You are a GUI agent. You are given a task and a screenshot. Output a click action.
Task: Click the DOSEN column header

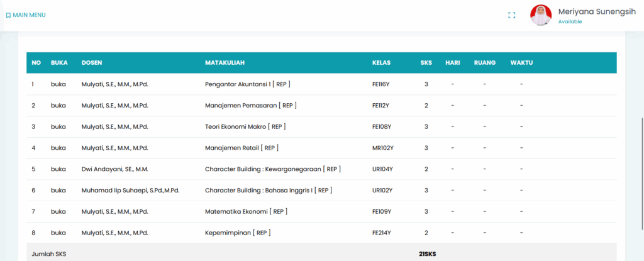[92, 62]
